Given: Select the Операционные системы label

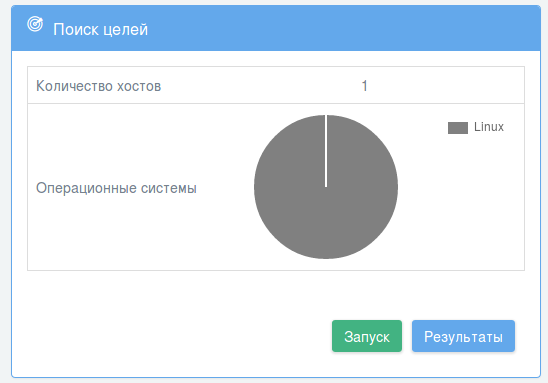Looking at the screenshot, I should [116, 188].
